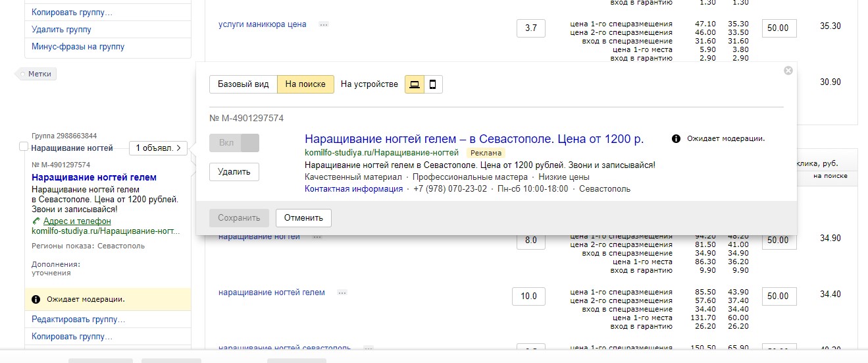This screenshot has height=363, width=868.
Task: Open Минус-фразы на группу link
Action: coord(78,47)
